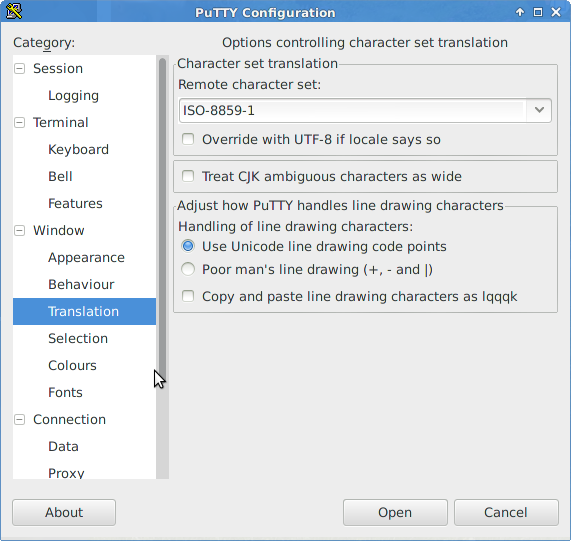Collapse the Connection tree node

tap(19, 419)
